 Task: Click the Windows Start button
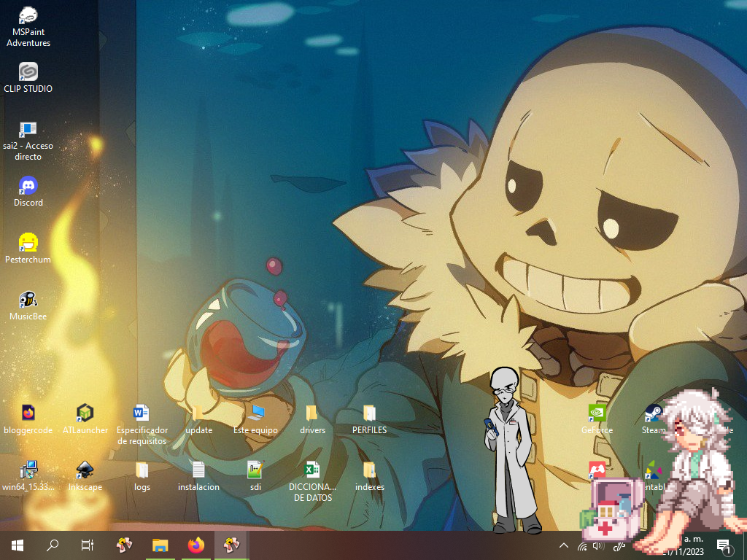tap(18, 545)
